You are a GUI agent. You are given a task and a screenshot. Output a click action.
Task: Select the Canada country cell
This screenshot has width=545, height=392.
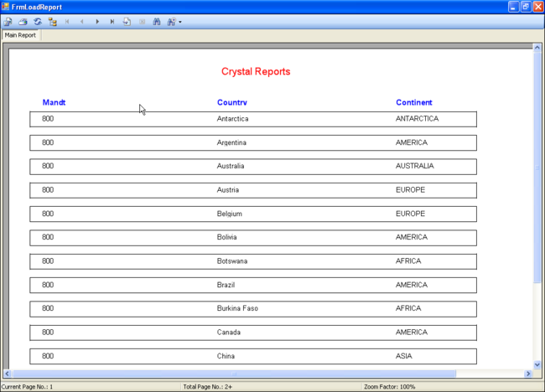[x=228, y=333]
